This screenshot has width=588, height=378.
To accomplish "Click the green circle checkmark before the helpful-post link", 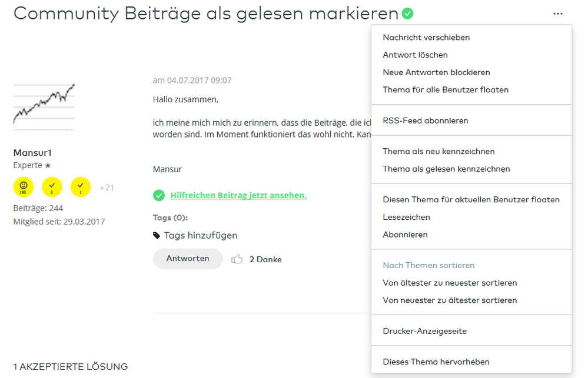I will [158, 195].
